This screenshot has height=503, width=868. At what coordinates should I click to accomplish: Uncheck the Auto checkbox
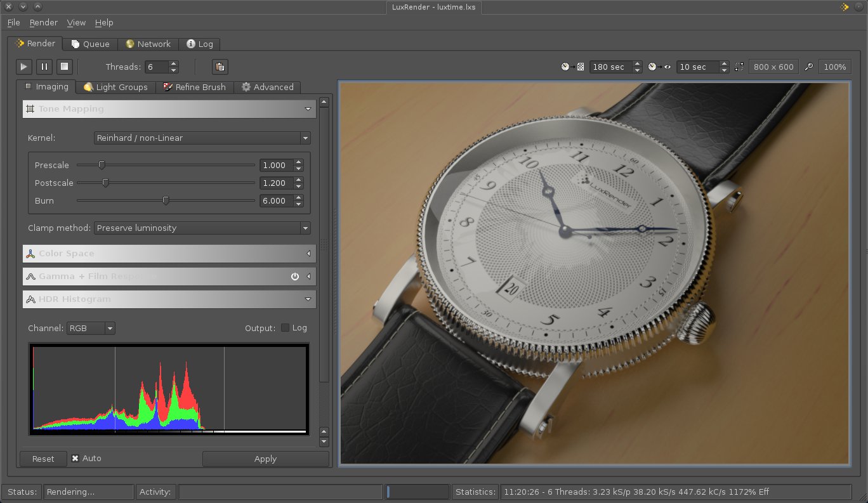coord(76,459)
